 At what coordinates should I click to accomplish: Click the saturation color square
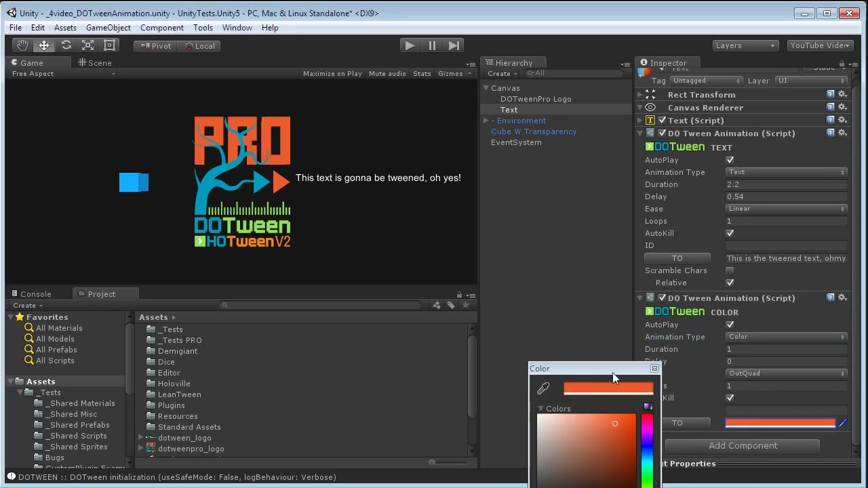(587, 450)
